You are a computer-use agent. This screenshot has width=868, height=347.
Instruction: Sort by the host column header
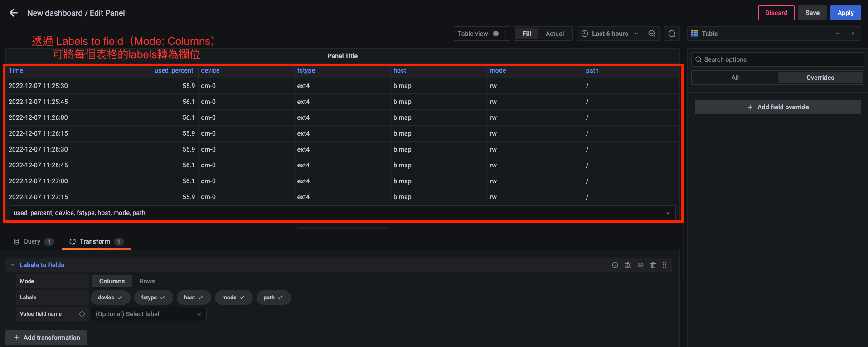click(x=400, y=70)
